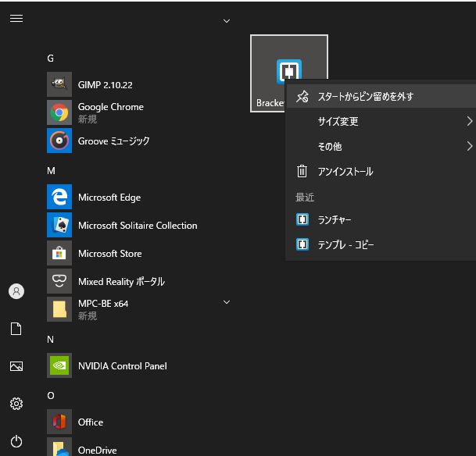Click the Power icon in sidebar
This screenshot has height=456, width=476.
(x=16, y=441)
